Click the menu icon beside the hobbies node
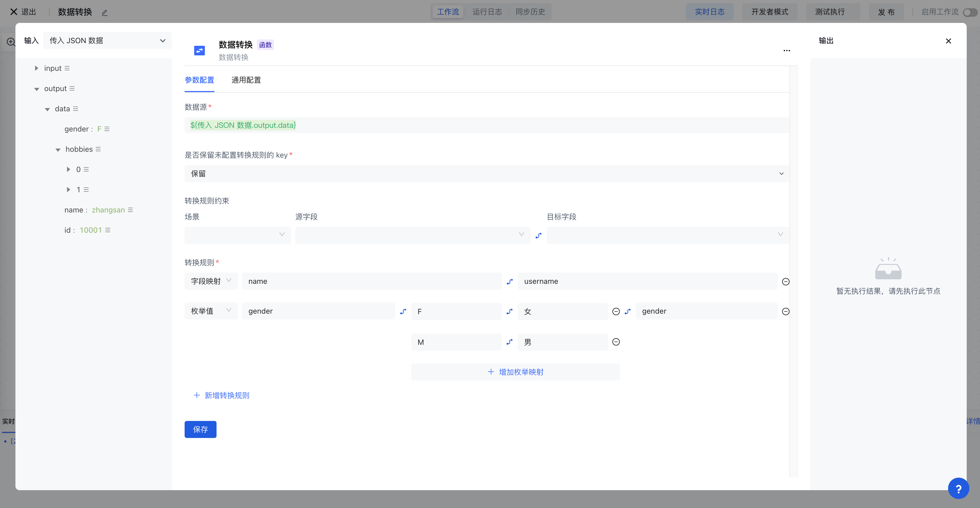980x508 pixels. tap(98, 149)
